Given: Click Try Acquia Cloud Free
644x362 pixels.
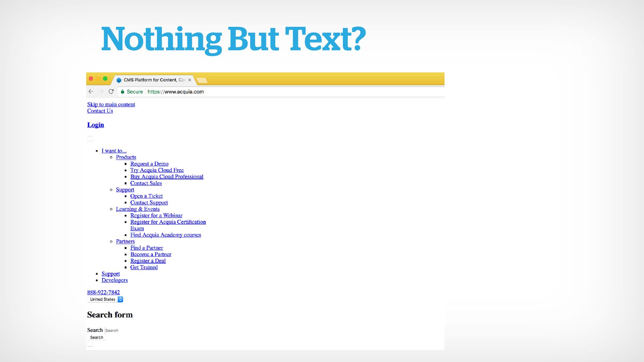Looking at the screenshot, I should point(157,170).
